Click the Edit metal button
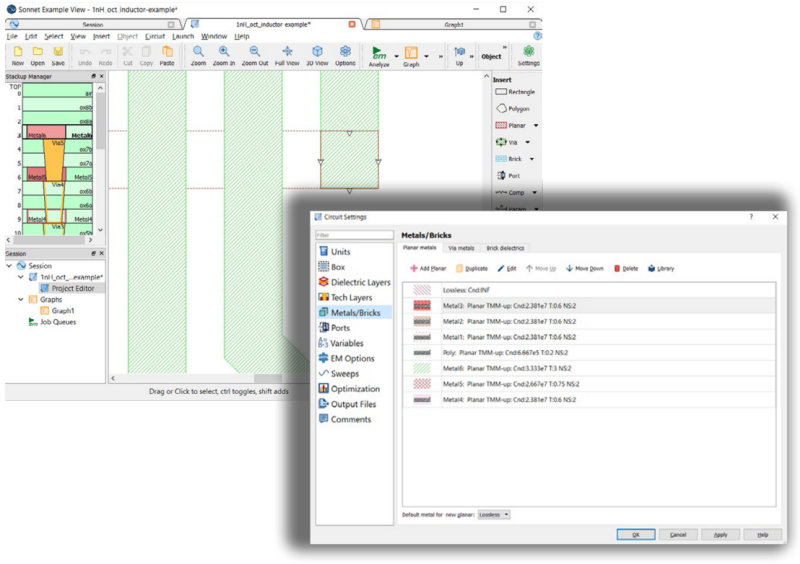Screen dimensions: 800x564 point(507,268)
